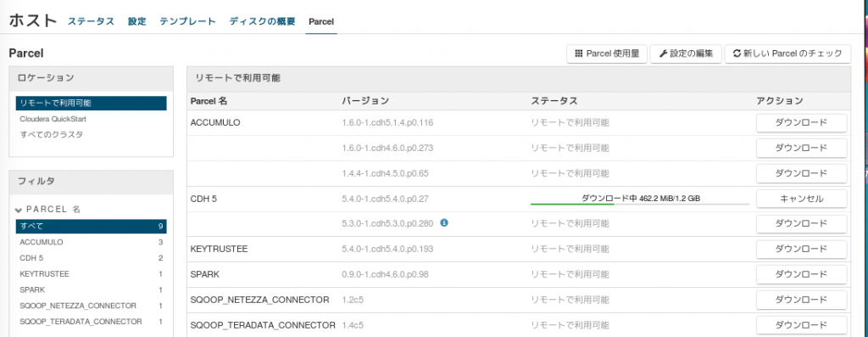
Task: Click 新しい Parcel のチェック button
Action: tap(787, 53)
